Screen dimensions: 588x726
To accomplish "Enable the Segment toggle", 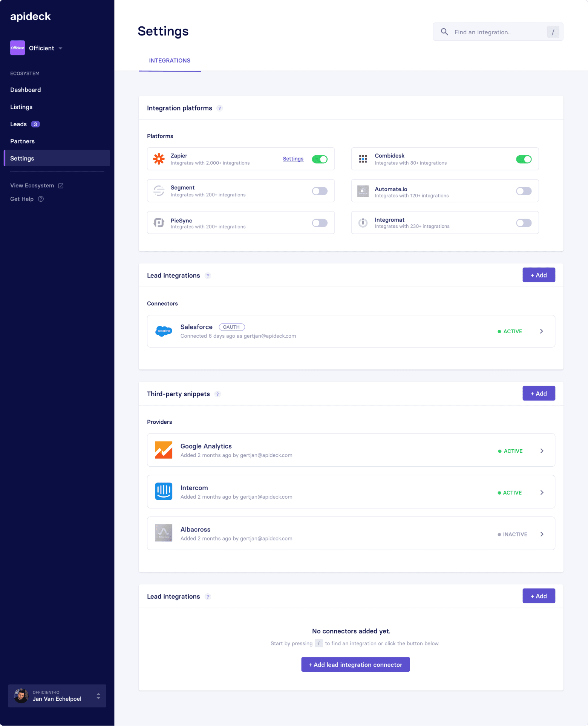I will pyautogui.click(x=320, y=191).
